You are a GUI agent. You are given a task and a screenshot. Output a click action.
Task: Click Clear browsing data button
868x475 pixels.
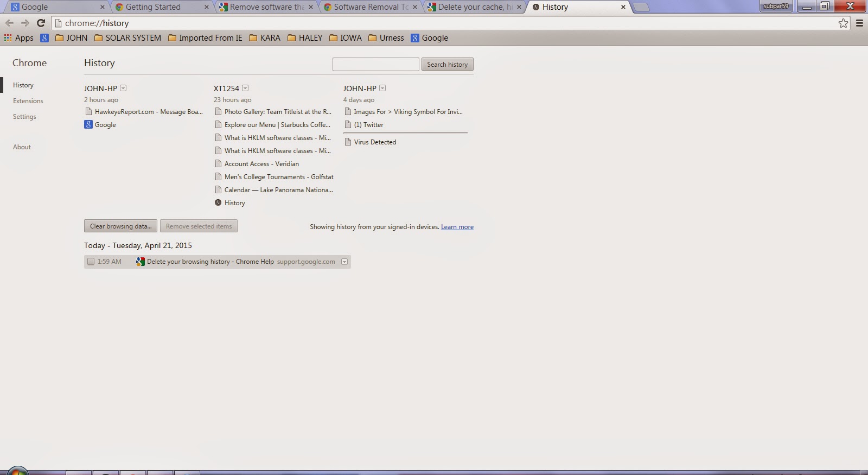tap(121, 226)
